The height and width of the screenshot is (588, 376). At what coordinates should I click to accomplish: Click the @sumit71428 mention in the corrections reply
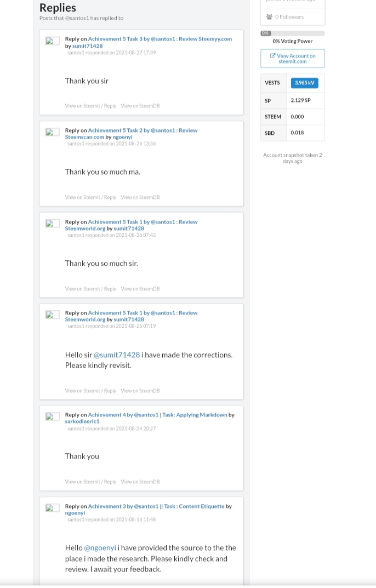click(x=117, y=355)
